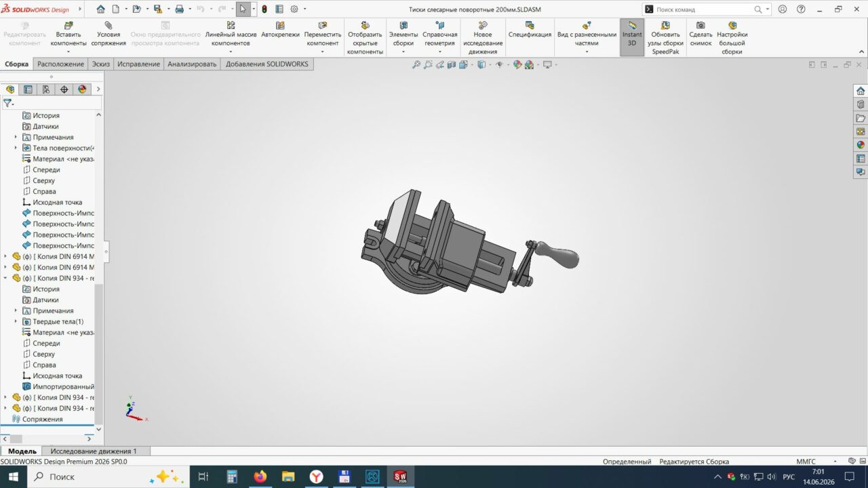The image size is (868, 488).
Task: Open a file with the Open icon
Action: point(136,9)
